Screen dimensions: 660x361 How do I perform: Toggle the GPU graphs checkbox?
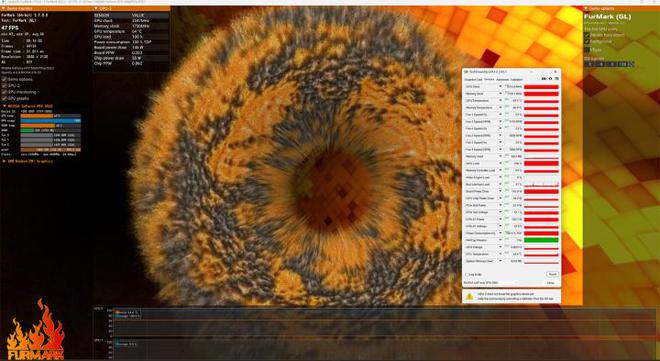click(4, 98)
